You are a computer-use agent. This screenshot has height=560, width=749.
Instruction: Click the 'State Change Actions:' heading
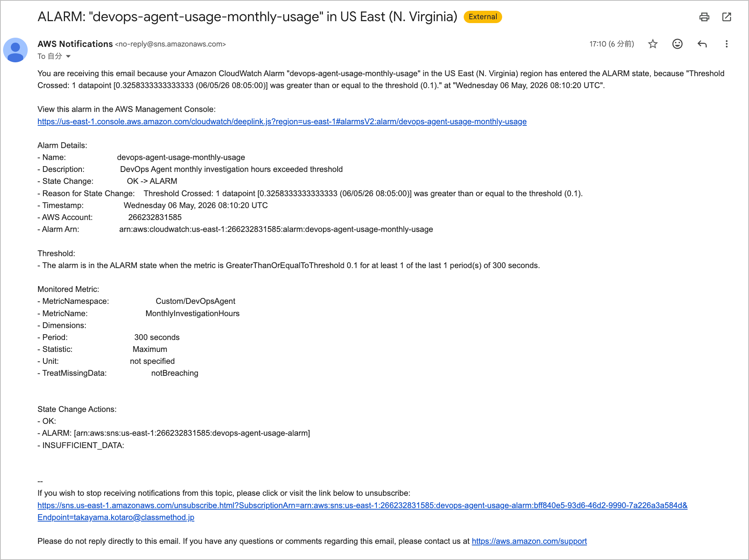(x=77, y=409)
